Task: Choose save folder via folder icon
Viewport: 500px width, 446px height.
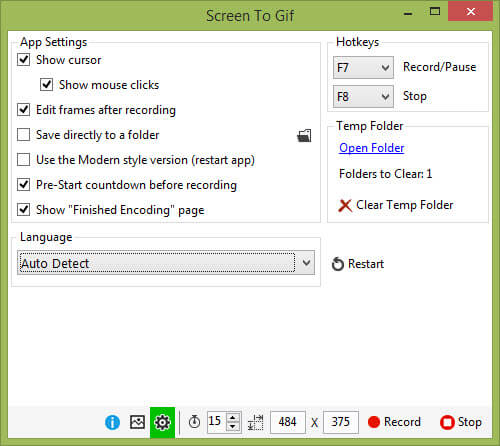Action: coord(304,136)
